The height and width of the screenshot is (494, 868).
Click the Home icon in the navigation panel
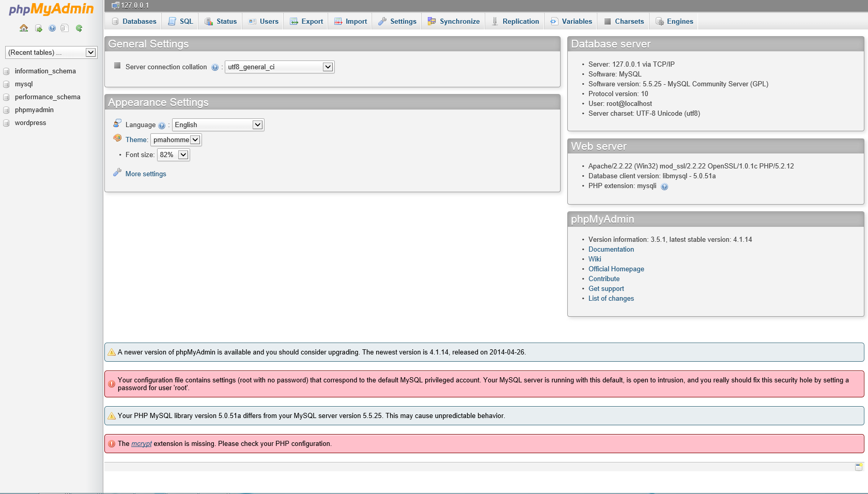pos(24,28)
